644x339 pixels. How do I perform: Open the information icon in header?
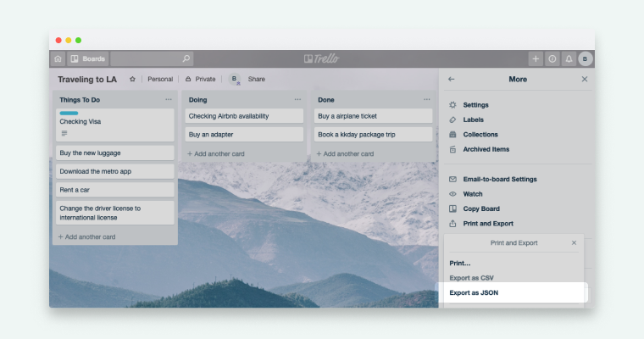tap(552, 58)
